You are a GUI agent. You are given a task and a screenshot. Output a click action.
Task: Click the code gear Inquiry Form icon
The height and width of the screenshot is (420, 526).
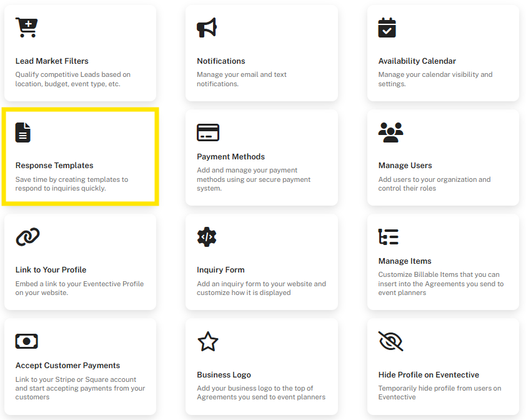point(207,237)
